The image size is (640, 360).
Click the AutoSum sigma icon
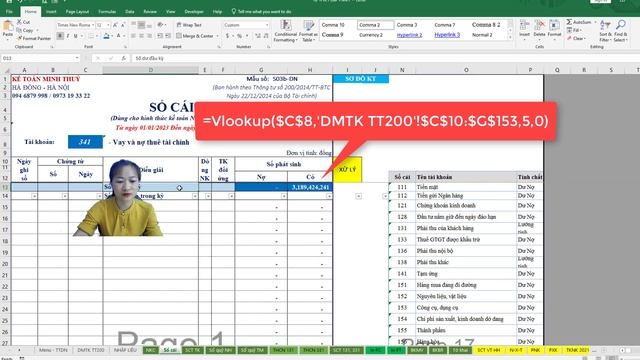[569, 22]
